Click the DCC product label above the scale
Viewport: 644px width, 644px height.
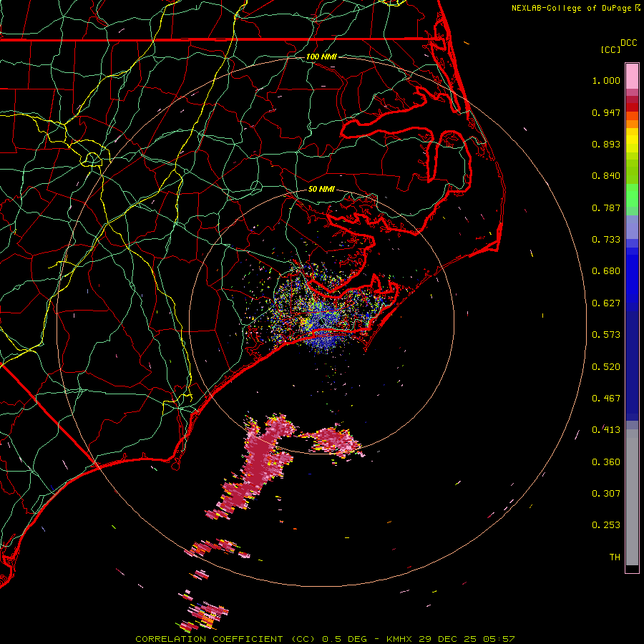pyautogui.click(x=628, y=43)
